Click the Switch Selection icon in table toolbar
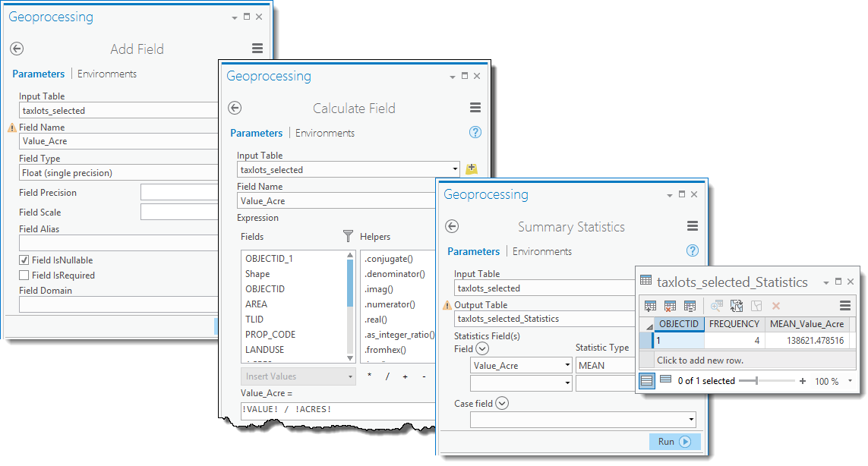Image resolution: width=868 pixels, height=466 pixels. pos(736,306)
